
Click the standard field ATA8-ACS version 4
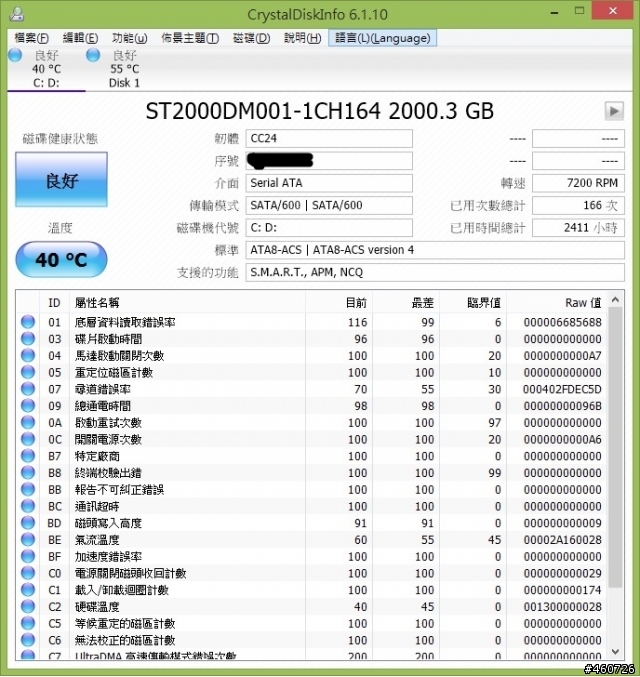pos(435,250)
